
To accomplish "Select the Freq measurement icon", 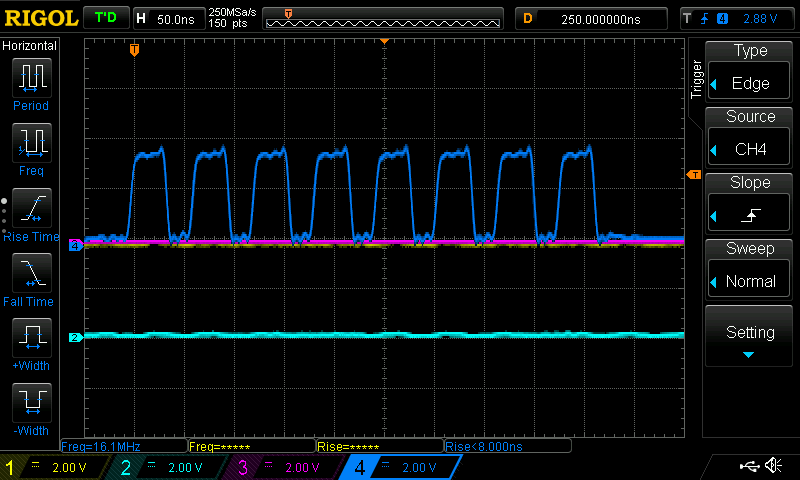I will (x=32, y=142).
